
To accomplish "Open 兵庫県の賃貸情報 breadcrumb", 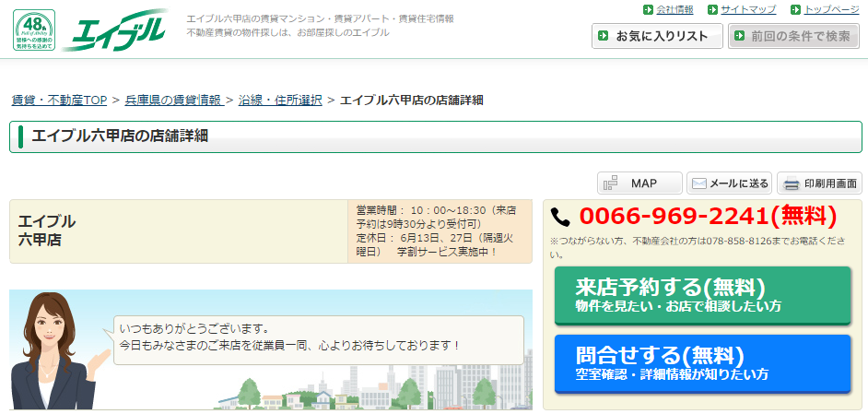I will (x=174, y=101).
